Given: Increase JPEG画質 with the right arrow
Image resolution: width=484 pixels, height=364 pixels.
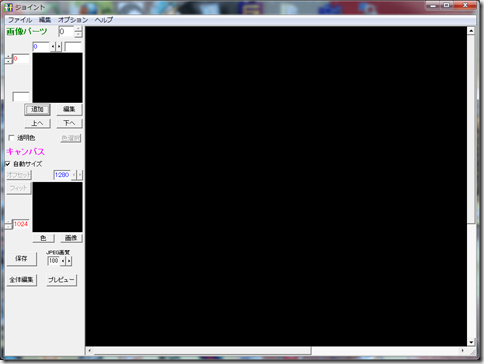Looking at the screenshot, I should [x=69, y=261].
